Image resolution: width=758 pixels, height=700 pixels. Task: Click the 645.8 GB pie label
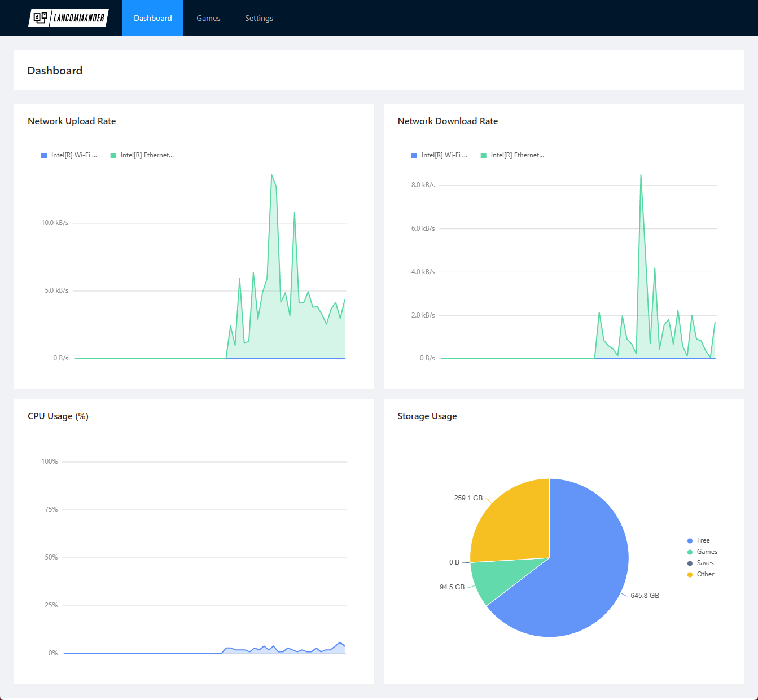tap(645, 596)
